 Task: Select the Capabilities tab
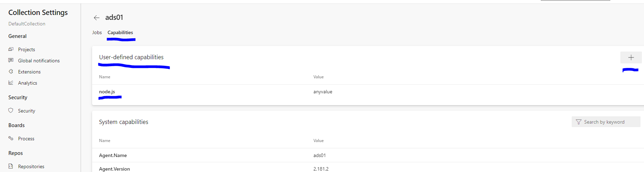(120, 32)
